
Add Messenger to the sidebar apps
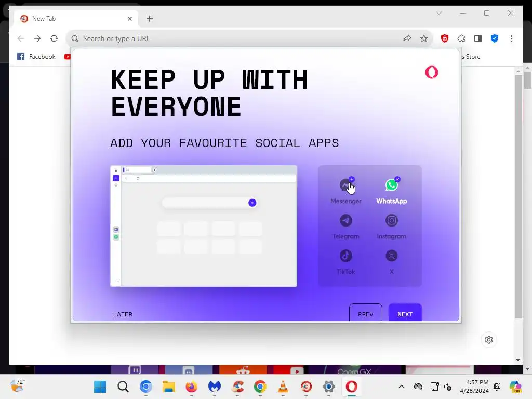(x=345, y=191)
